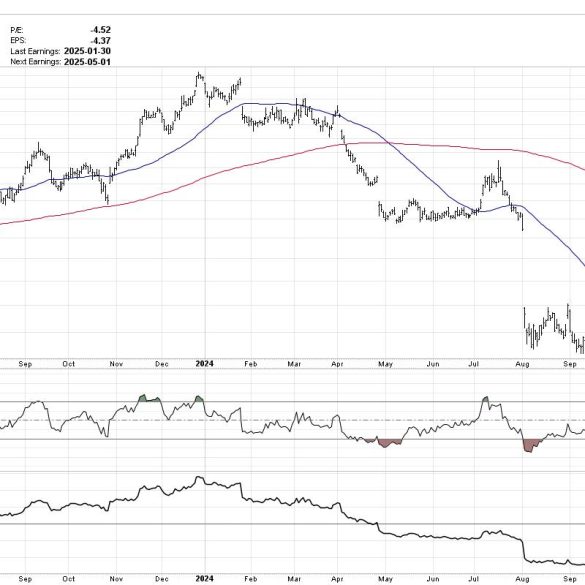Click the price bars peak near 2024 start

(x=200, y=76)
